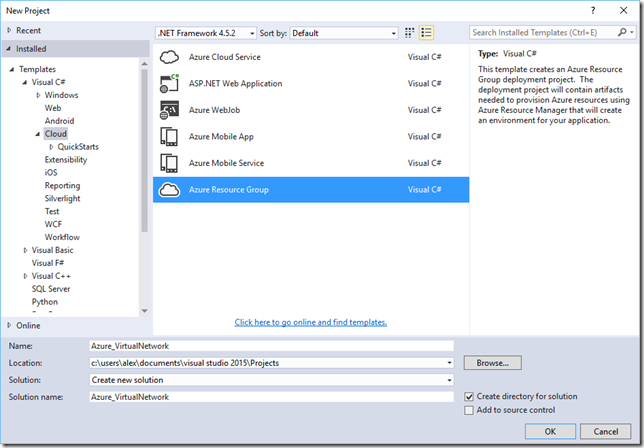Select the Web template category
This screenshot has width=644, height=448.
53,108
